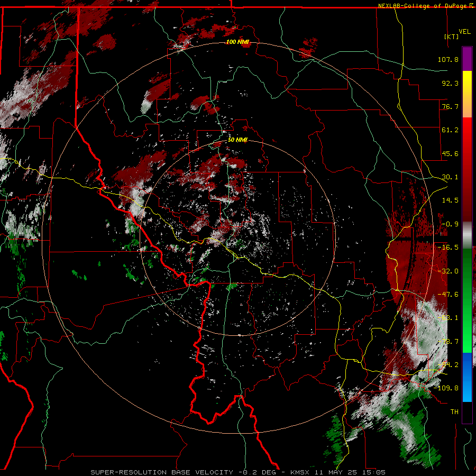Click the Super-Resolution Base Velocity caption

coord(238,472)
